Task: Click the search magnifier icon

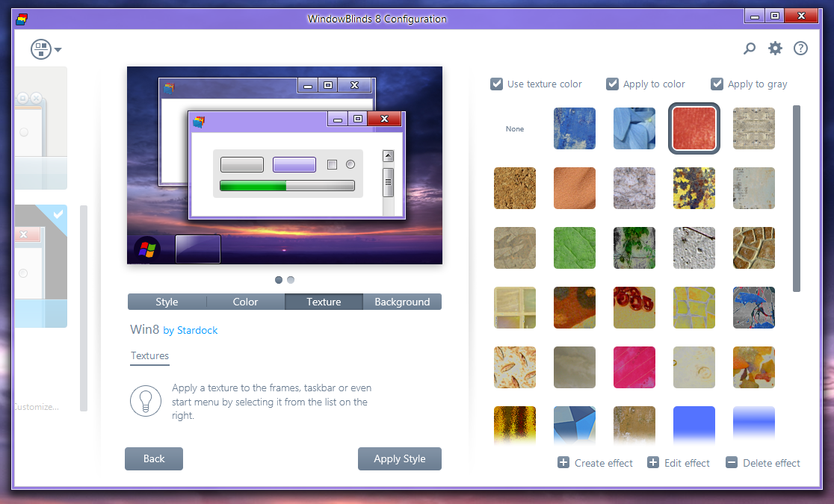Action: [x=750, y=49]
